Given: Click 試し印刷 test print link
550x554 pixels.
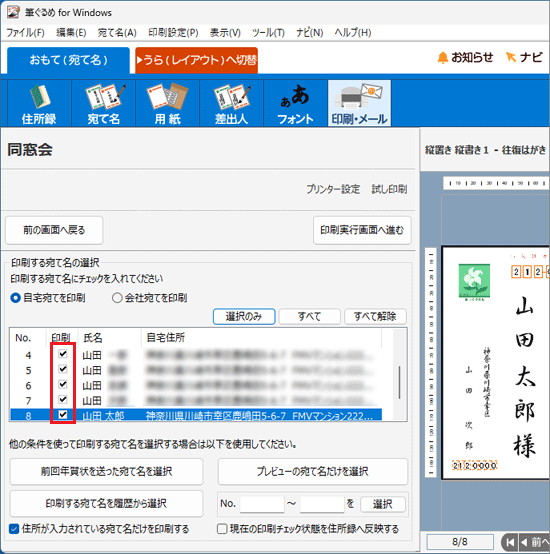Looking at the screenshot, I should click(x=389, y=189).
